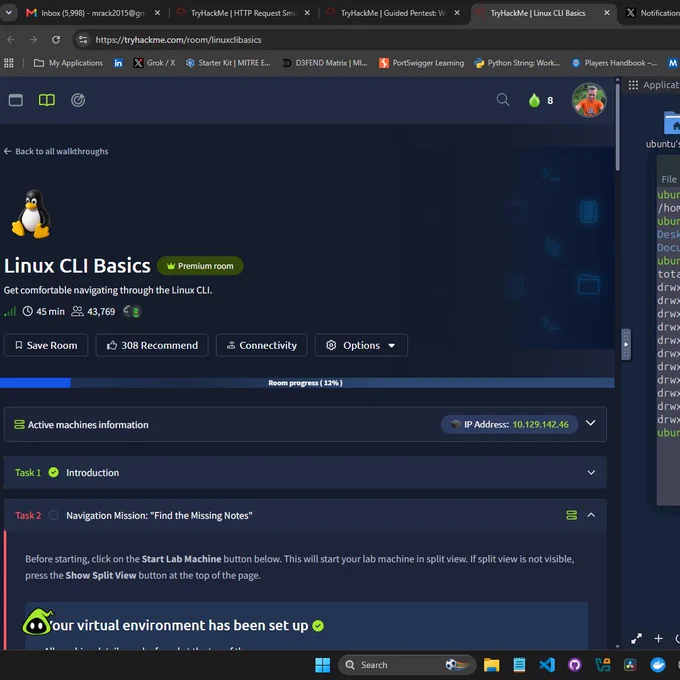
Task: Click the split view divider handle
Action: tap(626, 345)
